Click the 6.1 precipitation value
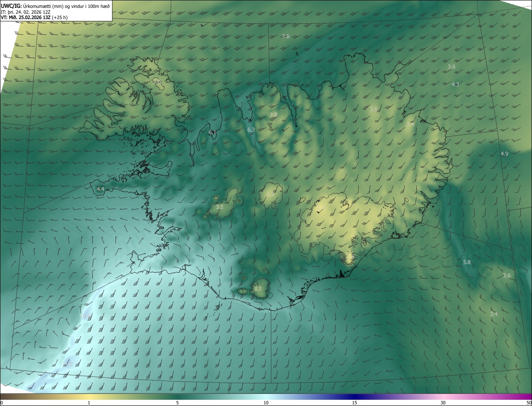532x406 pixels. click(x=212, y=132)
